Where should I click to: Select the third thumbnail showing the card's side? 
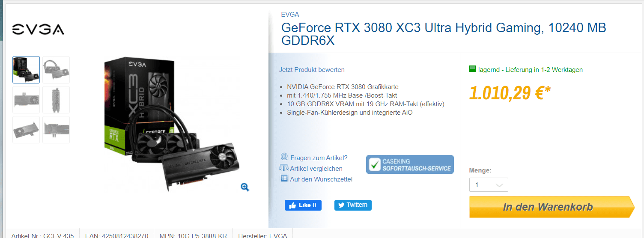(x=26, y=100)
